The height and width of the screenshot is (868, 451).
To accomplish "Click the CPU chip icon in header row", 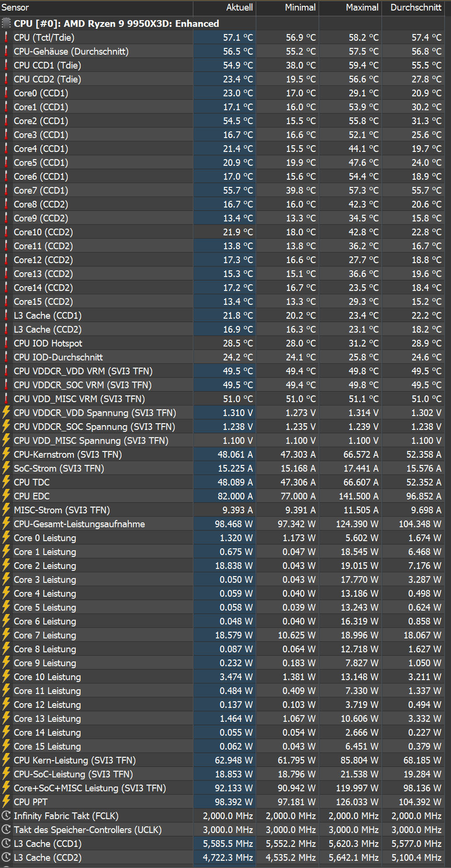I will tap(6, 23).
